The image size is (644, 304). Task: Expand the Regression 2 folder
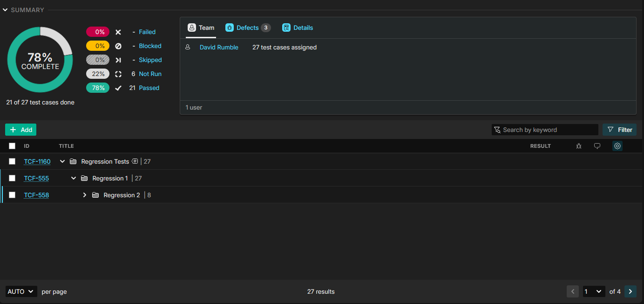85,195
